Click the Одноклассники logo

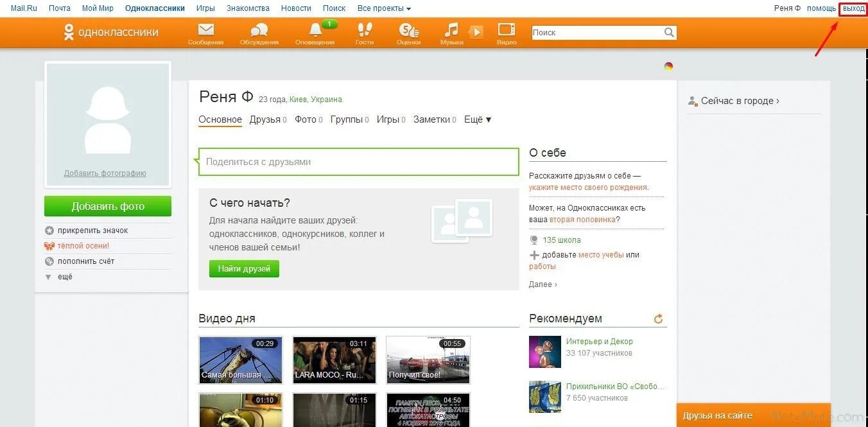pos(110,32)
